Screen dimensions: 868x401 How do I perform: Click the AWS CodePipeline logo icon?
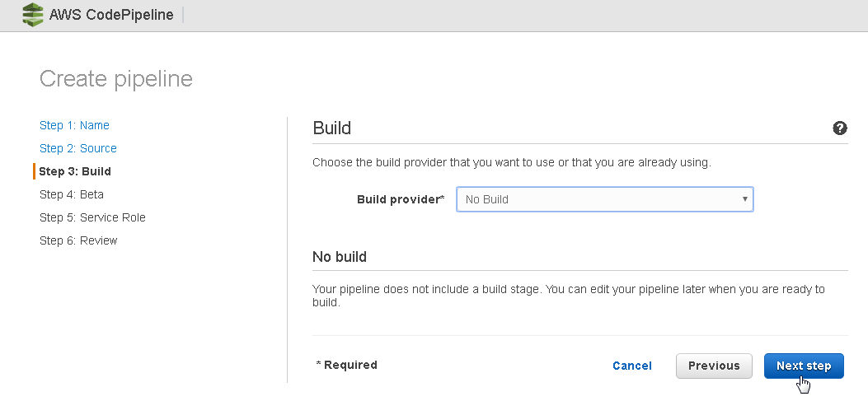point(33,14)
